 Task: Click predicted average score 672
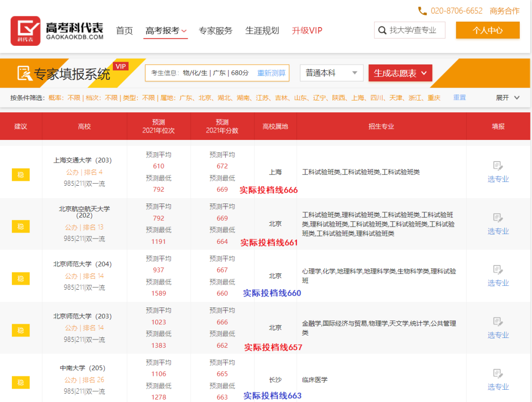222,166
